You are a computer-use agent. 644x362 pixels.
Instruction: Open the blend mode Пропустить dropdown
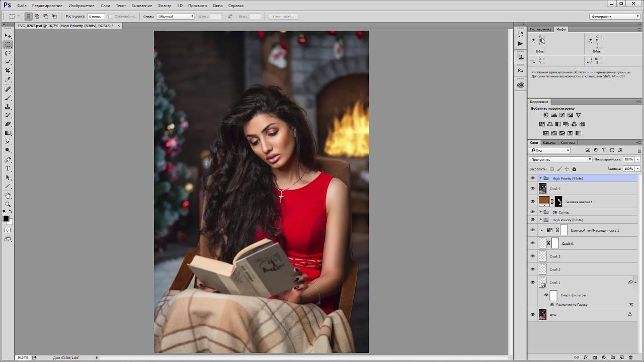560,159
